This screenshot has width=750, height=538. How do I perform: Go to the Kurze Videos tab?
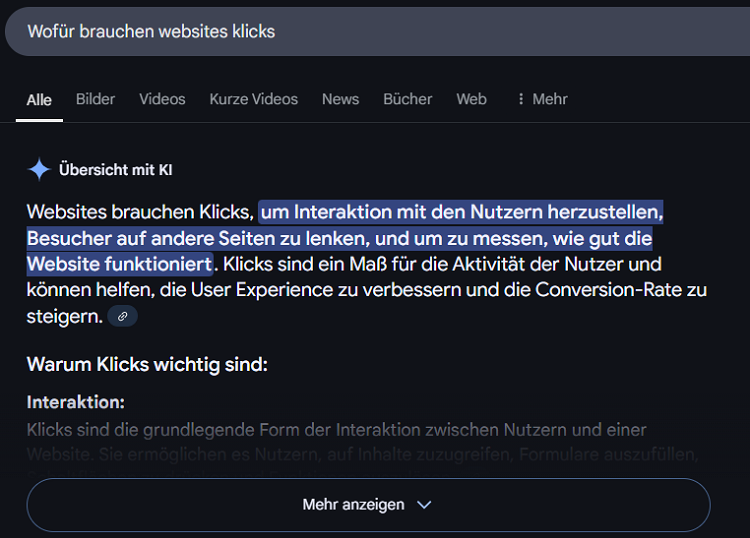(254, 99)
